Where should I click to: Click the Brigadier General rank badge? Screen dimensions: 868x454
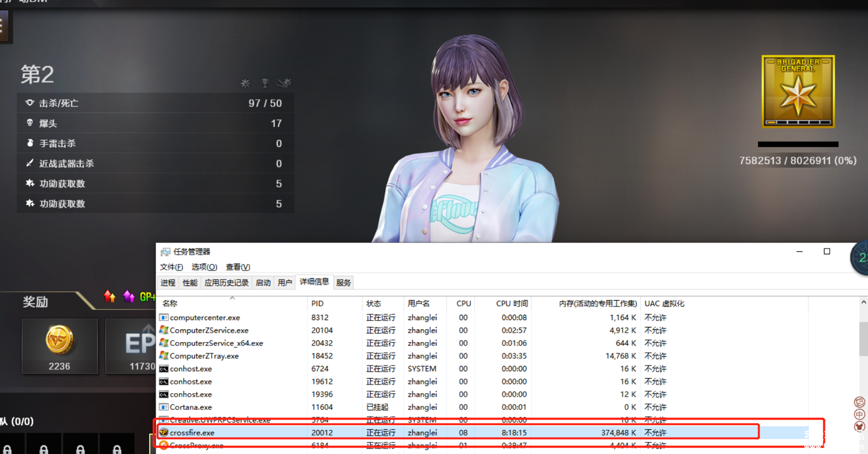[798, 91]
